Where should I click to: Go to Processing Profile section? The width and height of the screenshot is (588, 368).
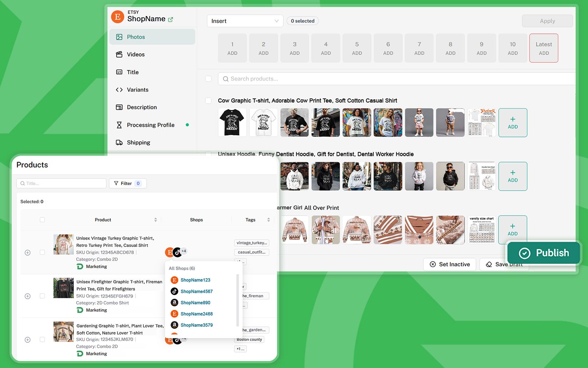(150, 125)
